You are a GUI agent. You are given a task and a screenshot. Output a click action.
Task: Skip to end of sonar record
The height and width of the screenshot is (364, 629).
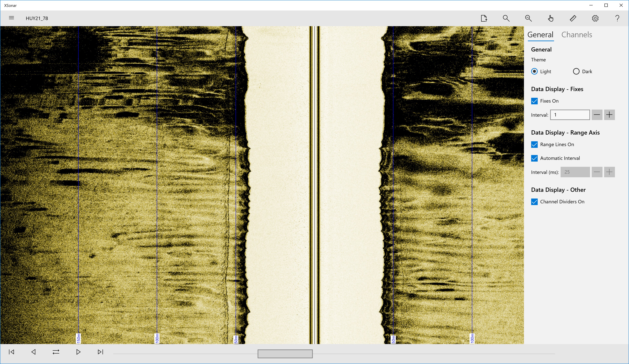100,352
